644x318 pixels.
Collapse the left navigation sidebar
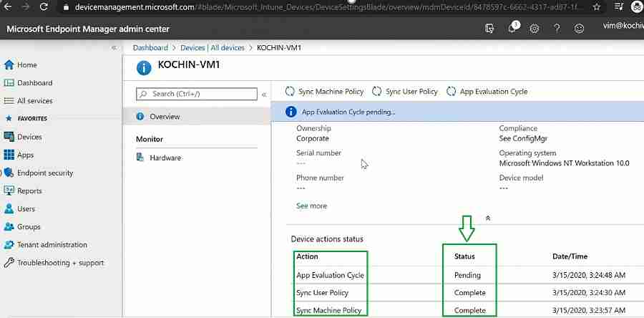click(114, 48)
